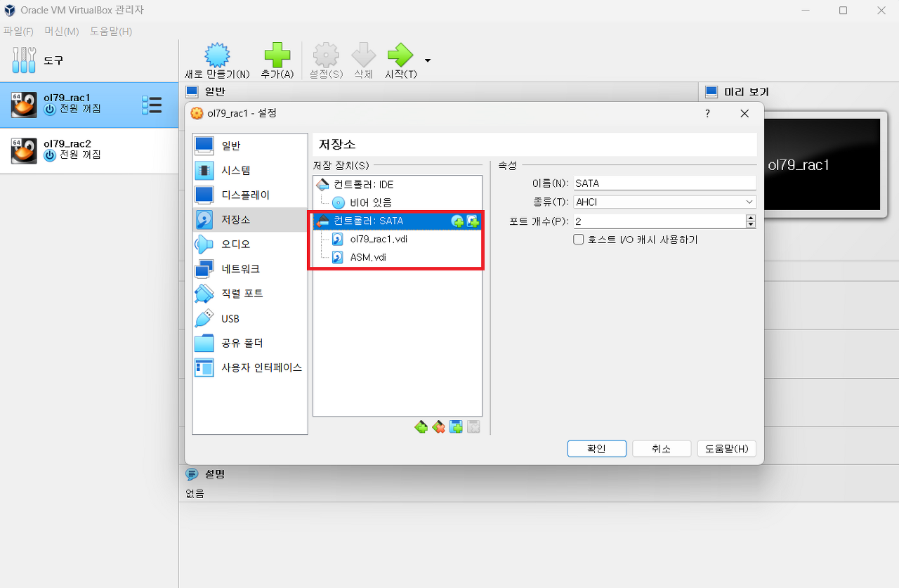
Task: Open 오디오 settings category
Action: [250, 244]
